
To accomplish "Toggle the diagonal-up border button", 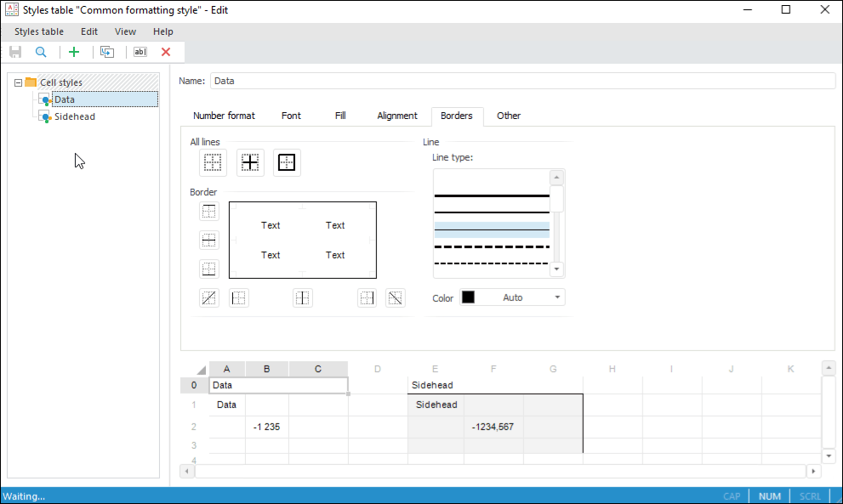I will pyautogui.click(x=209, y=297).
